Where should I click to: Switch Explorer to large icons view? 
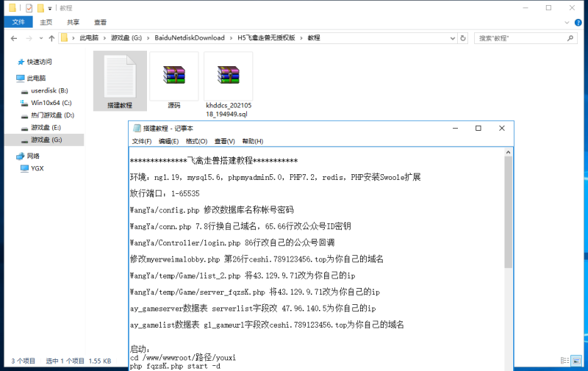576,361
